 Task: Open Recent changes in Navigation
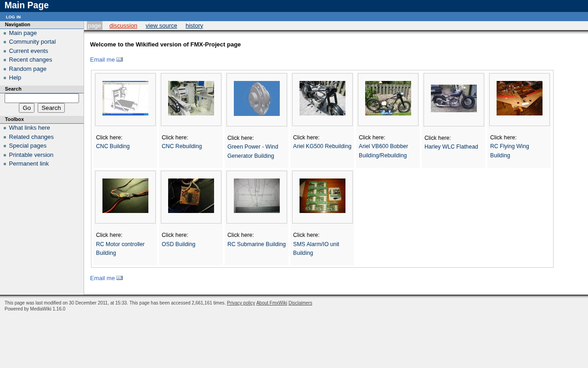click(30, 60)
